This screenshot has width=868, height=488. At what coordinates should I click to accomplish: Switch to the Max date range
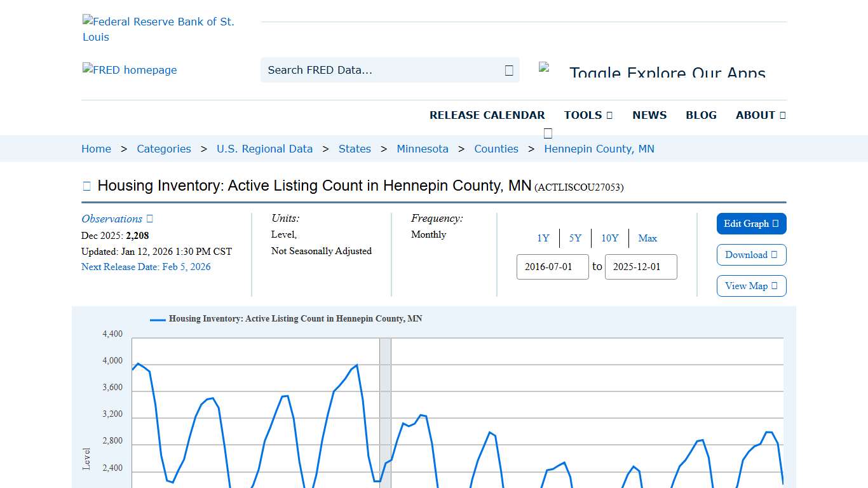[648, 238]
